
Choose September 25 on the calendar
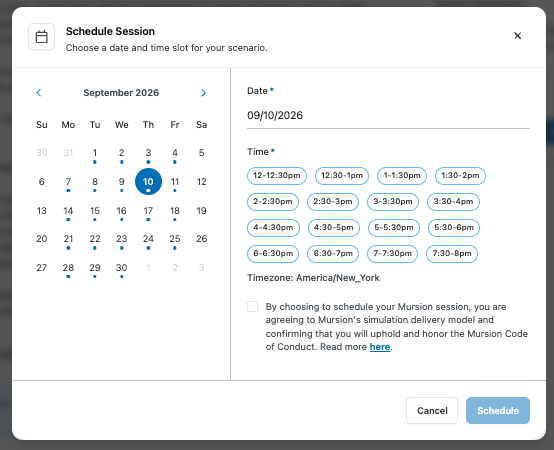[x=175, y=239]
